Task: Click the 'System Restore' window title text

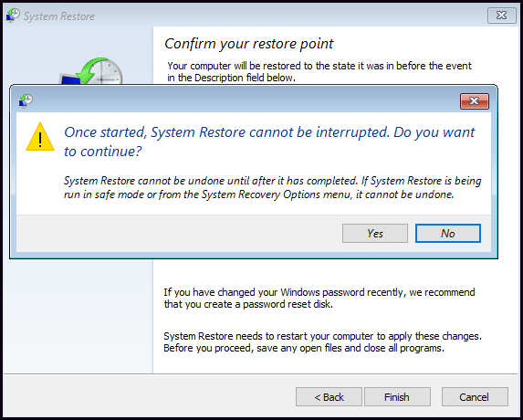Action: click(59, 16)
